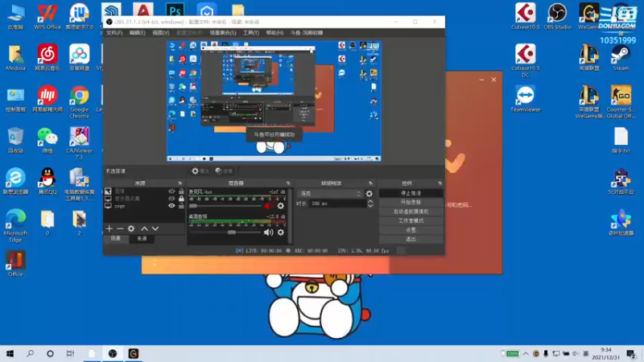This screenshot has height=362, width=644.
Task: Click 桌面音频 volume slider handle
Action: [x=232, y=232]
